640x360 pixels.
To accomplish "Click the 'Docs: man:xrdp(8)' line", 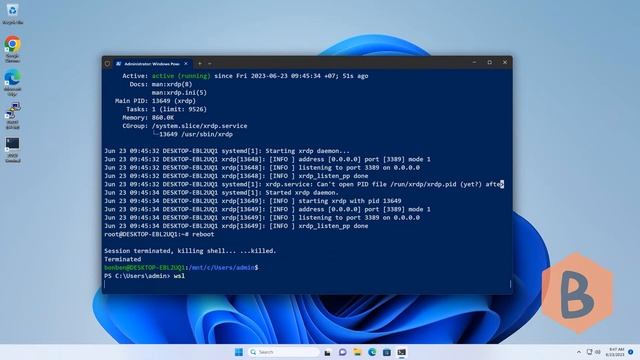I will (x=161, y=84).
